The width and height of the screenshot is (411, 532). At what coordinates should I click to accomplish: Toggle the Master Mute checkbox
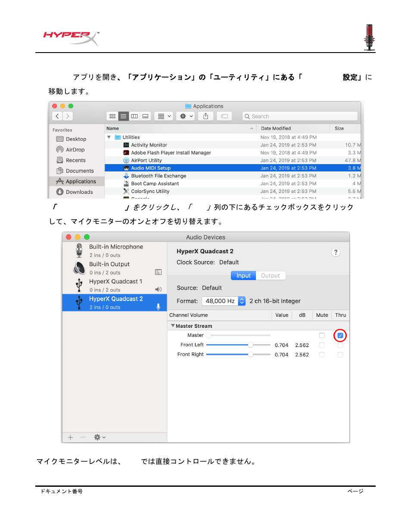tap(322, 336)
